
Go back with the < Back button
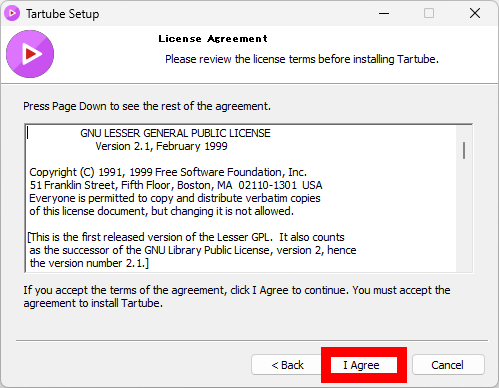(x=287, y=365)
